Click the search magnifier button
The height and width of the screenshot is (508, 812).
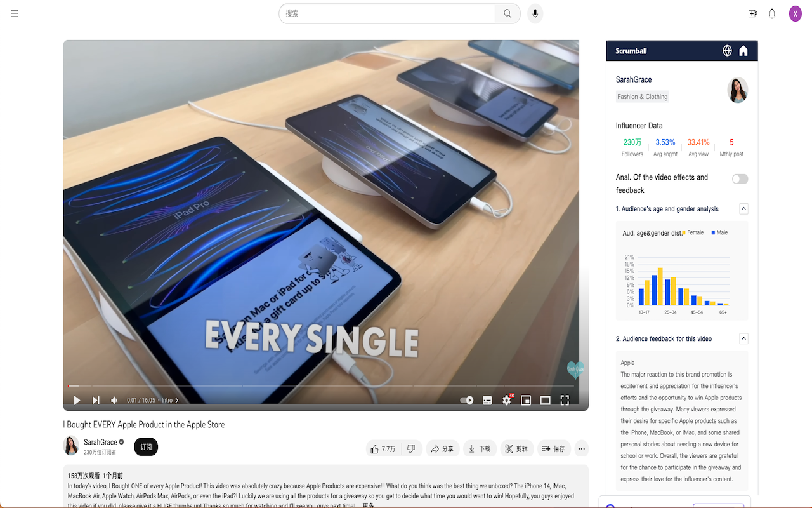pyautogui.click(x=507, y=13)
